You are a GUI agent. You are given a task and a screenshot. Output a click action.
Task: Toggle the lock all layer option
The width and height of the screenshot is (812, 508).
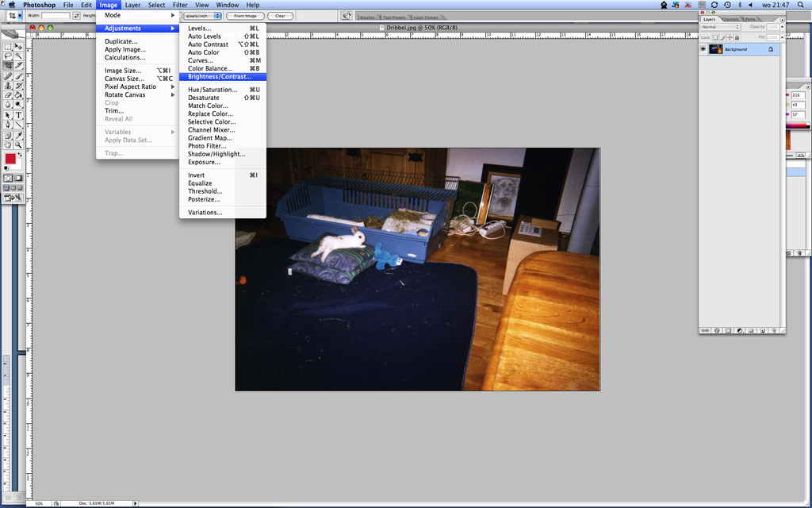click(737, 37)
